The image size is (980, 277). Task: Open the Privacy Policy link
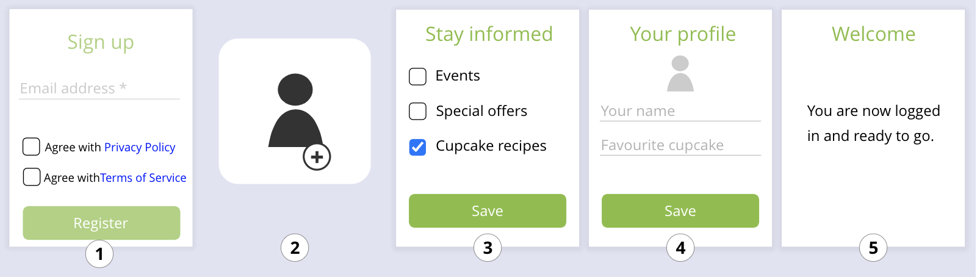pyautogui.click(x=139, y=147)
